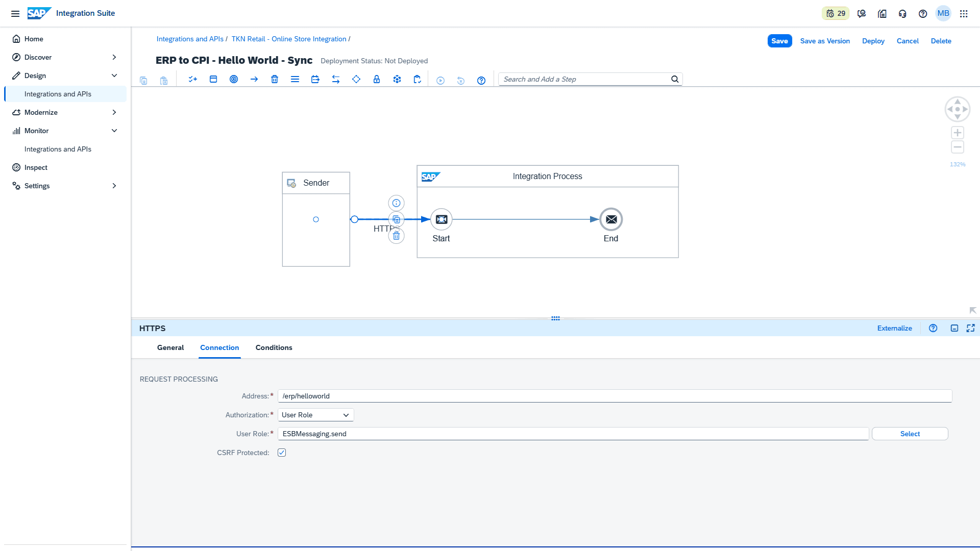Open Integrations and APIs under Monitor
This screenshot has width=980, height=551.
(x=65, y=149)
